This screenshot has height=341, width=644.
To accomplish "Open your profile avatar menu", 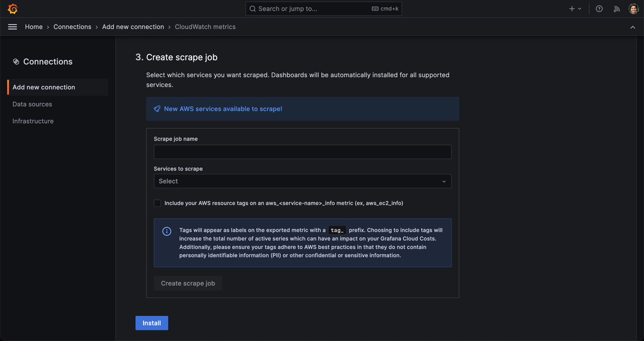I will 633,8.
